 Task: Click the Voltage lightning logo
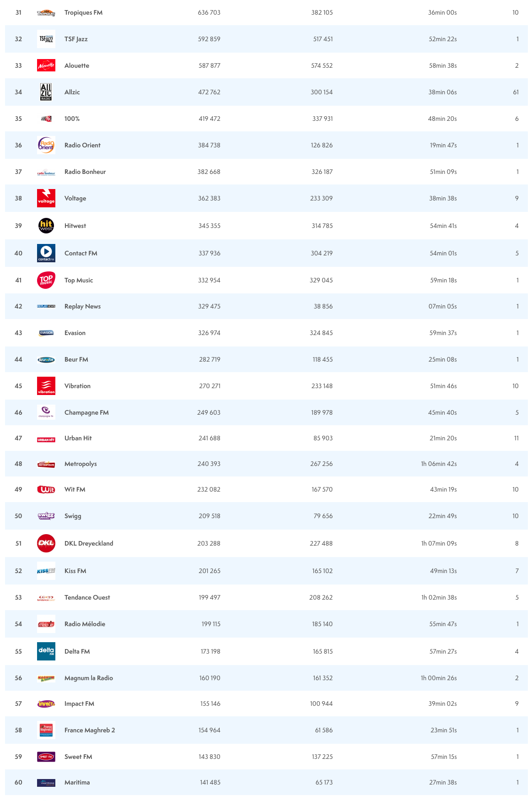pos(46,198)
